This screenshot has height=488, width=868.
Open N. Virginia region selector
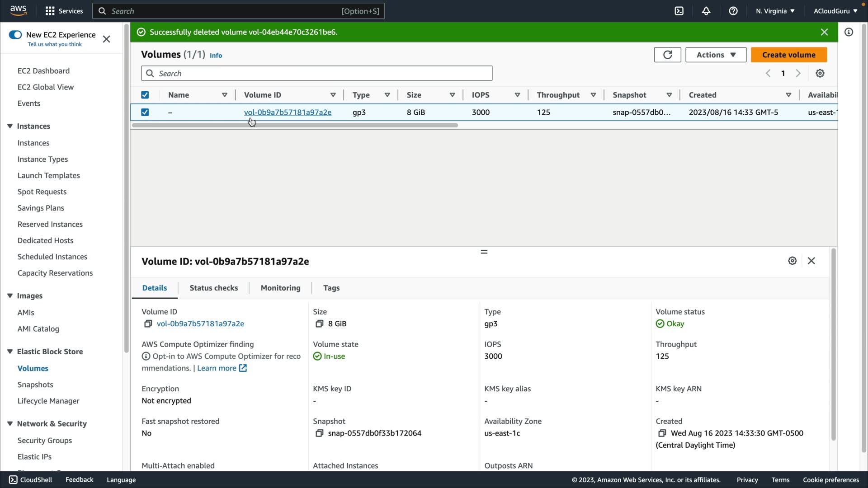click(775, 11)
